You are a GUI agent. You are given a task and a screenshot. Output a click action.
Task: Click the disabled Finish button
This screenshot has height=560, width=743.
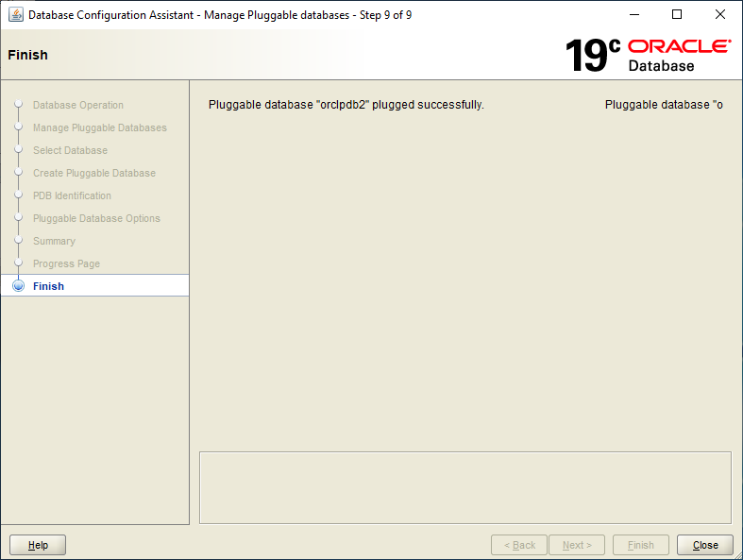641,545
